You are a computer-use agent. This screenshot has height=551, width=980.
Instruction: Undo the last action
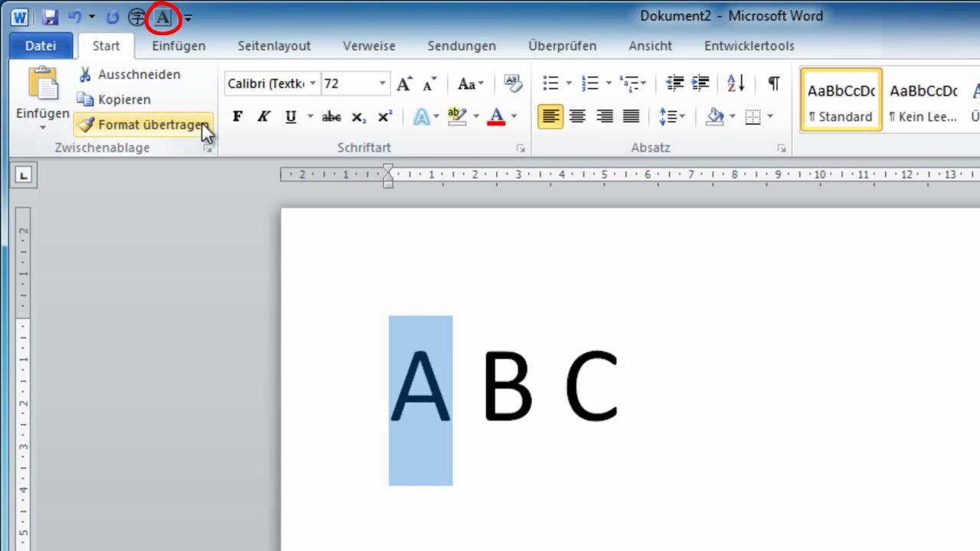click(x=74, y=17)
